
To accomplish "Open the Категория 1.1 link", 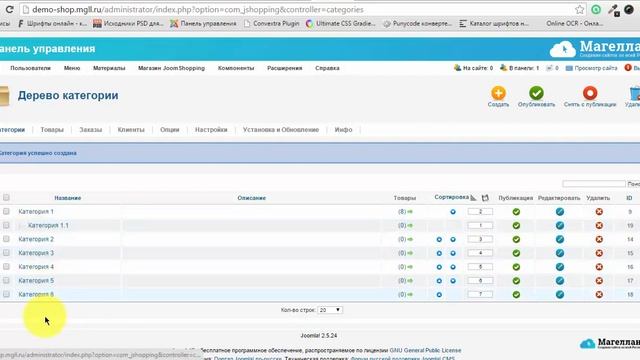I will pyautogui.click(x=48, y=225).
